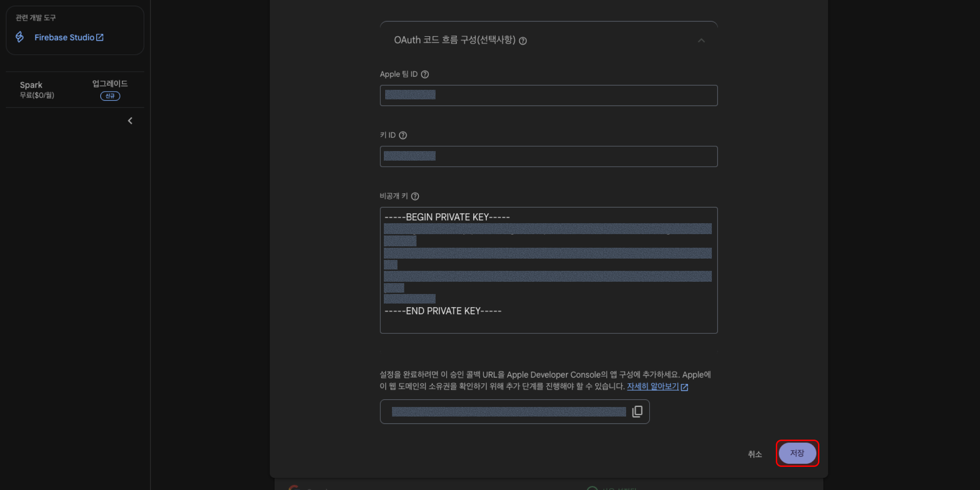This screenshot has width=980, height=490.
Task: Copy the callback URL with the copy icon
Action: (x=637, y=412)
